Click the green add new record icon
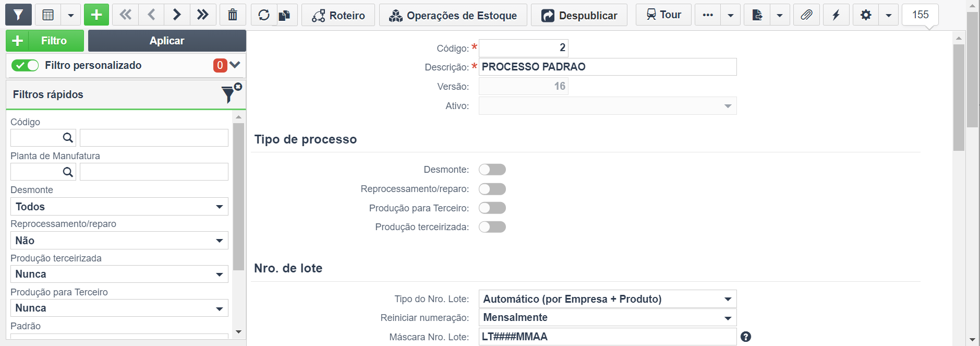The width and height of the screenshot is (980, 346). pyautogui.click(x=96, y=15)
